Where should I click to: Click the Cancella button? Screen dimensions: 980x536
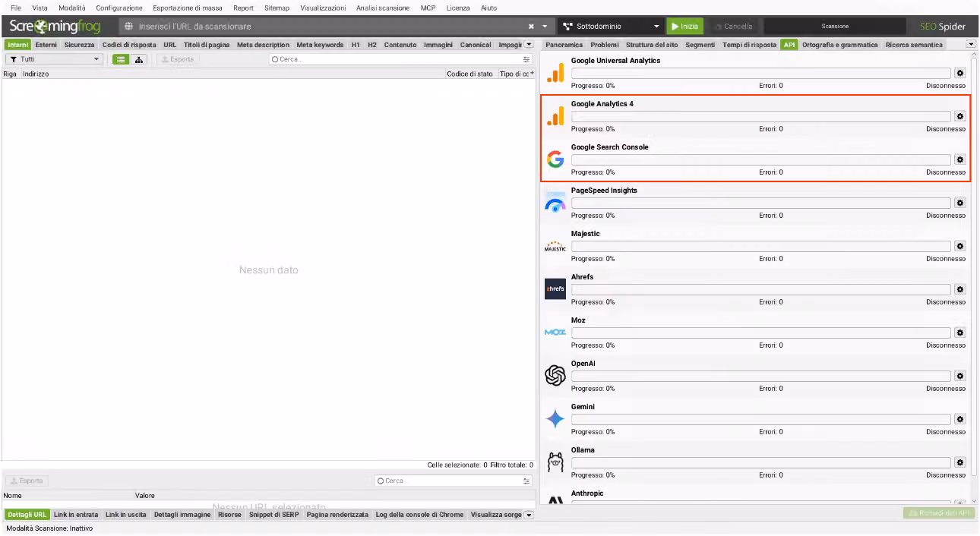point(733,26)
